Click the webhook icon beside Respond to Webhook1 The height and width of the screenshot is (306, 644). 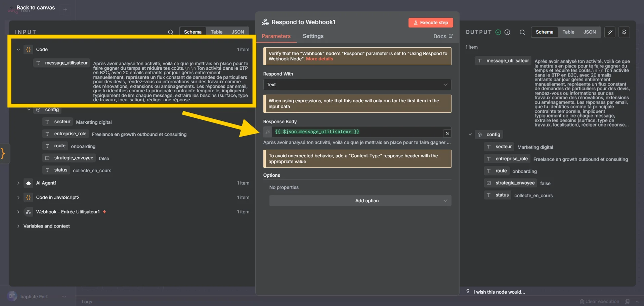pyautogui.click(x=265, y=22)
